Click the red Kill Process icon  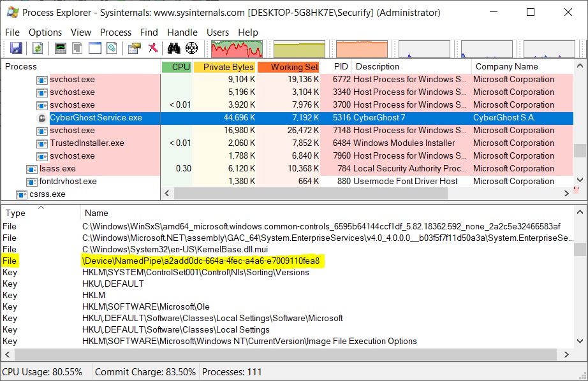pos(153,48)
